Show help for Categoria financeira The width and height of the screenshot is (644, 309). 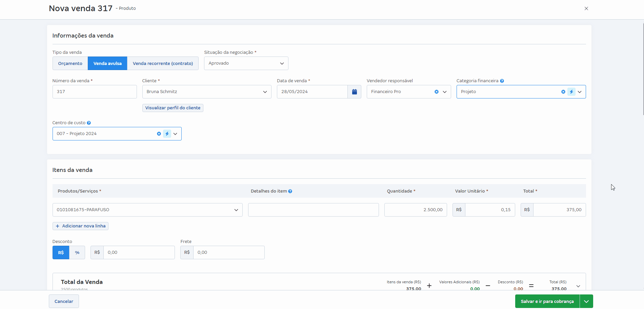click(502, 81)
